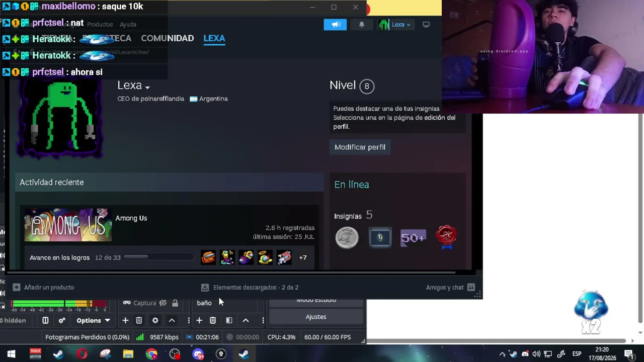644x362 pixels.
Task: Open Voicemeeter from the taskbar
Action: tap(35, 354)
